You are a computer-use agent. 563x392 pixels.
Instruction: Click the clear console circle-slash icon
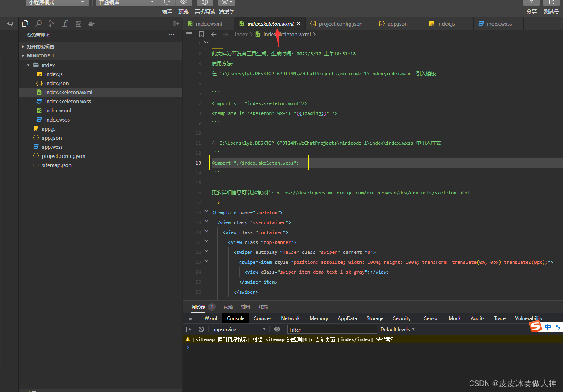[x=201, y=329]
